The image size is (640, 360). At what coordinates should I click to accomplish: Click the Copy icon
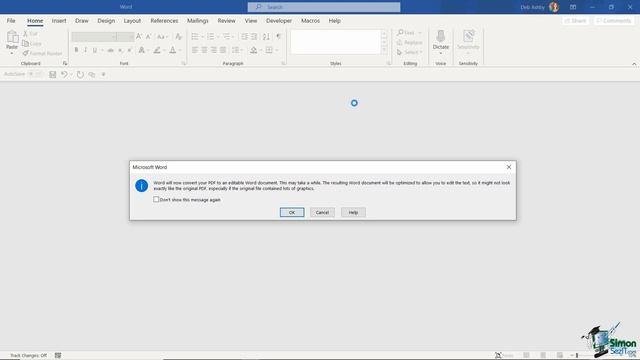coord(25,43)
